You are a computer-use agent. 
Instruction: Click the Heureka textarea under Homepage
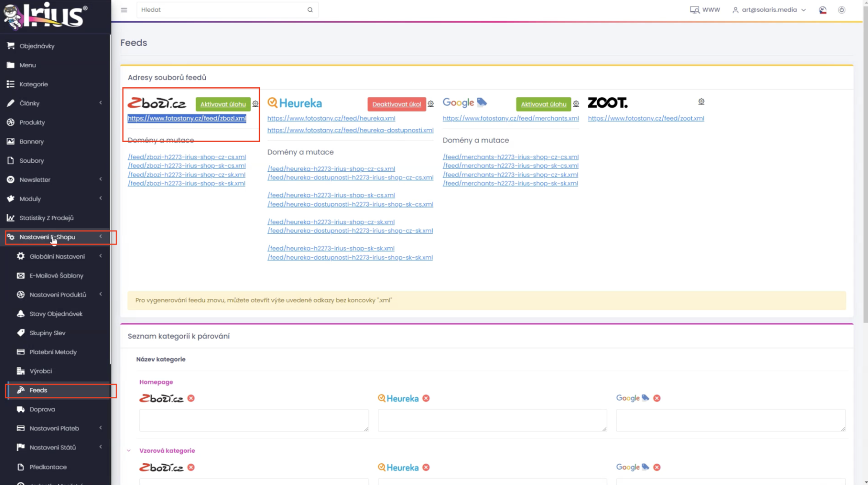coord(492,420)
